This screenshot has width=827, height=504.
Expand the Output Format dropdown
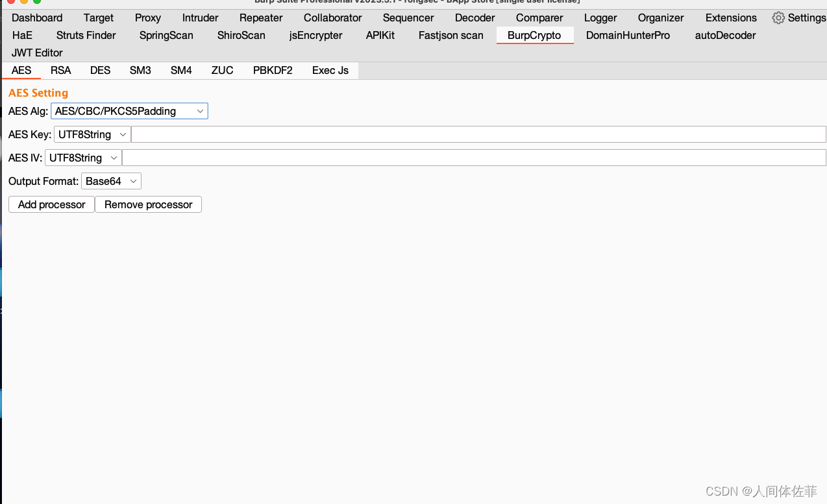111,181
